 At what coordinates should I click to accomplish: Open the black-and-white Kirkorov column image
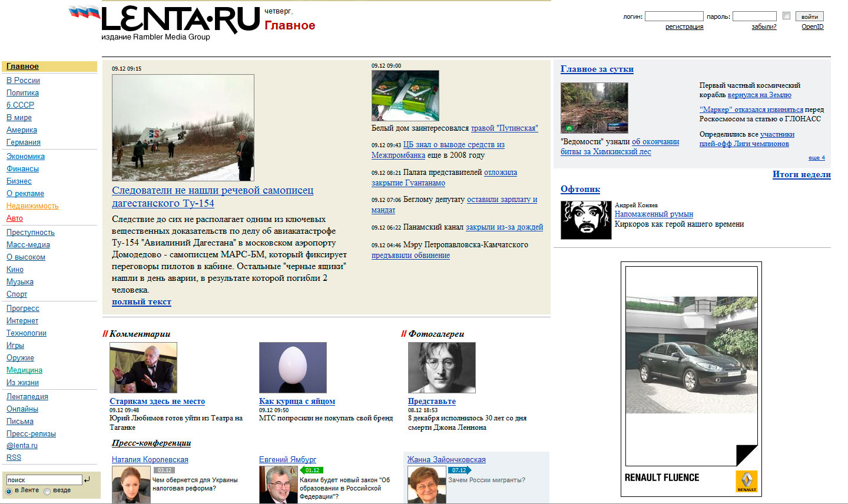tap(586, 220)
